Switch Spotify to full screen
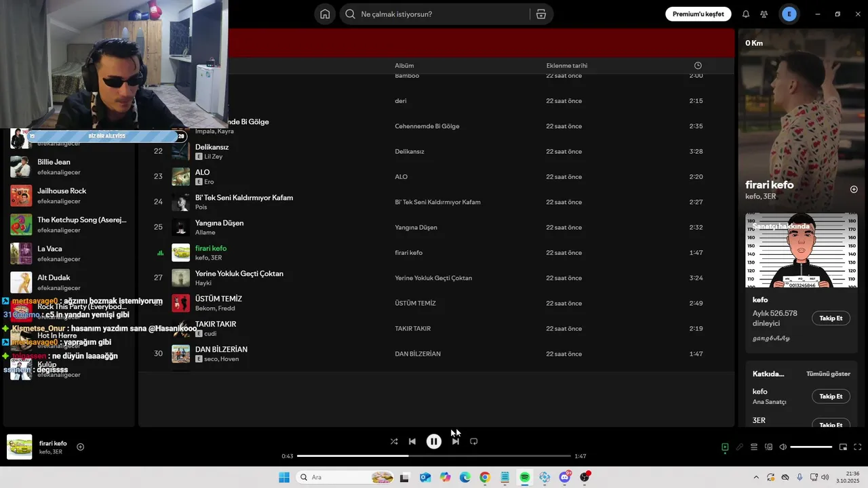868x488 pixels. coord(857,447)
